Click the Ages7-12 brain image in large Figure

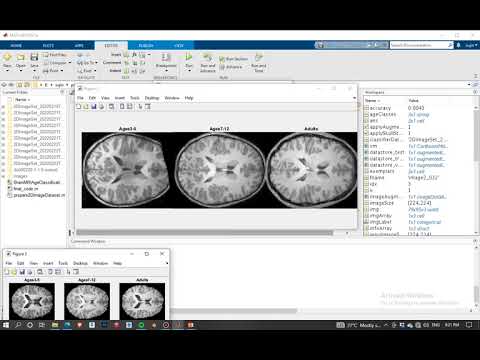[x=220, y=170]
